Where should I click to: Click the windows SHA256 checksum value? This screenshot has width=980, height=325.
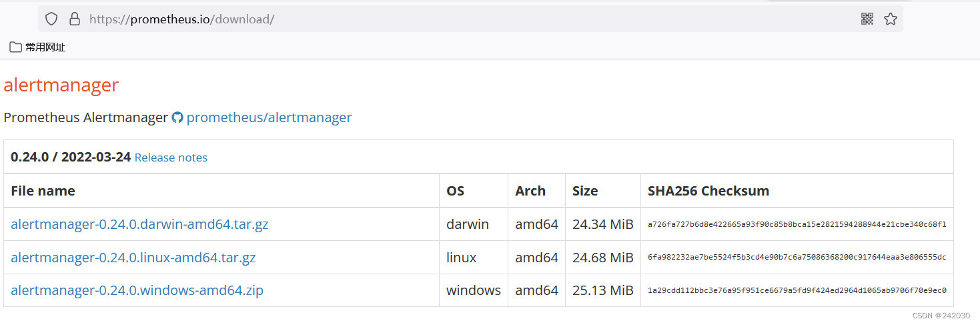[x=797, y=291]
